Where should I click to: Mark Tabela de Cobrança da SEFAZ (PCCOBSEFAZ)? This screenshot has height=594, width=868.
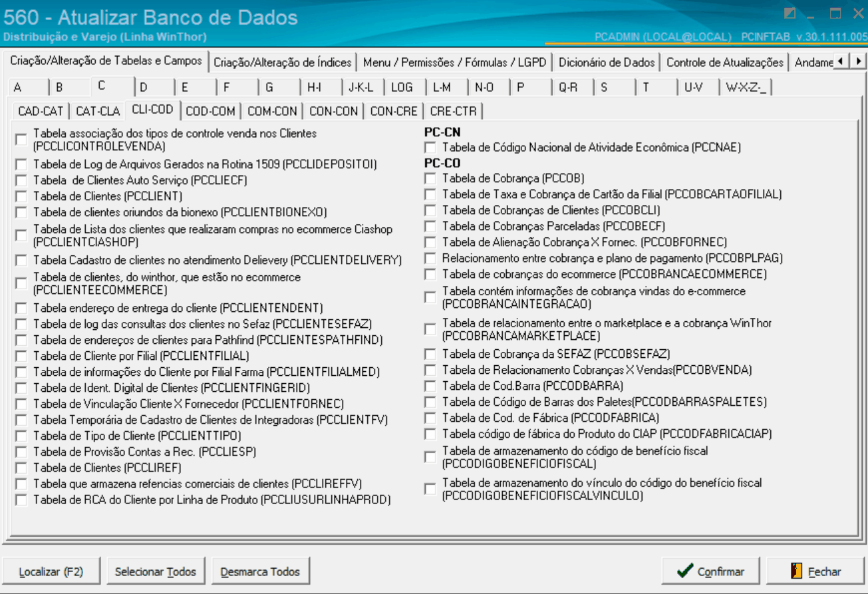pos(430,354)
